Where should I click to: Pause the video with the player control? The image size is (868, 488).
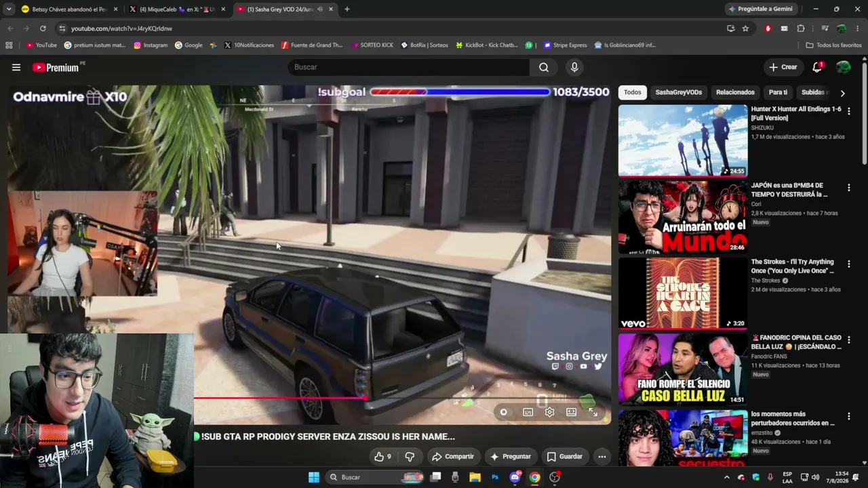(503, 412)
